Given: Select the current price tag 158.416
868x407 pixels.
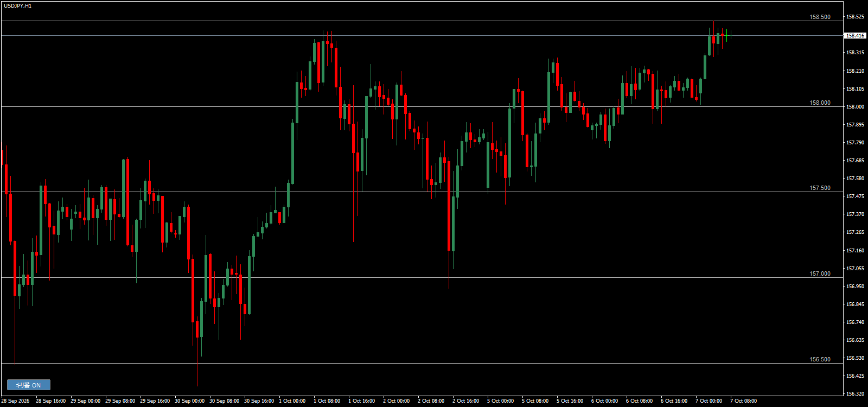Looking at the screenshot, I should tap(855, 35).
